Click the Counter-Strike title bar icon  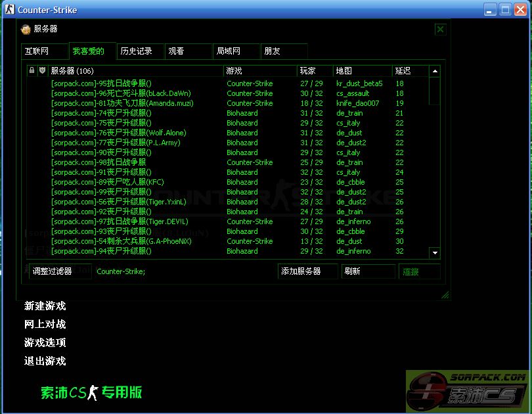pyautogui.click(x=9, y=10)
